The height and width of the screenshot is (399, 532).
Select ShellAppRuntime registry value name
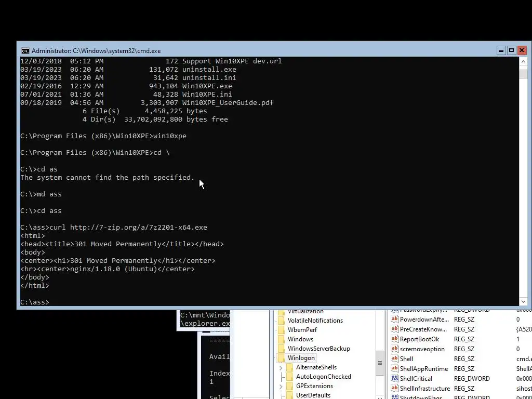point(424,368)
